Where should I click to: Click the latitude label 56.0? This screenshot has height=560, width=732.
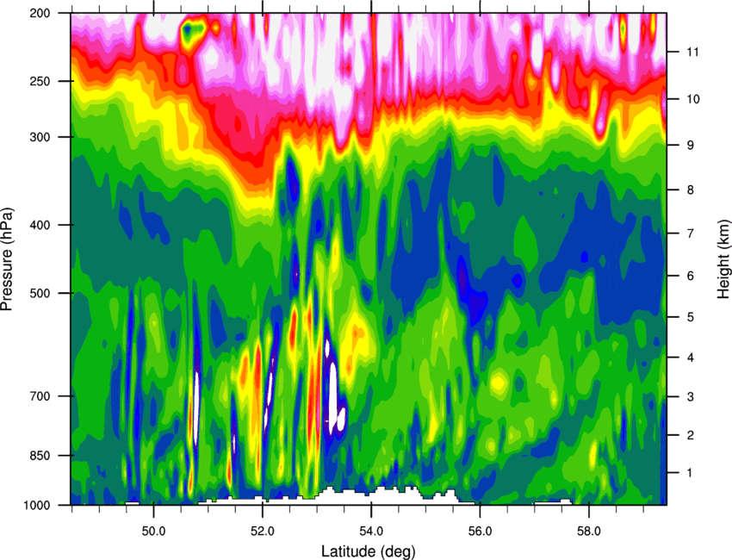coord(480,532)
